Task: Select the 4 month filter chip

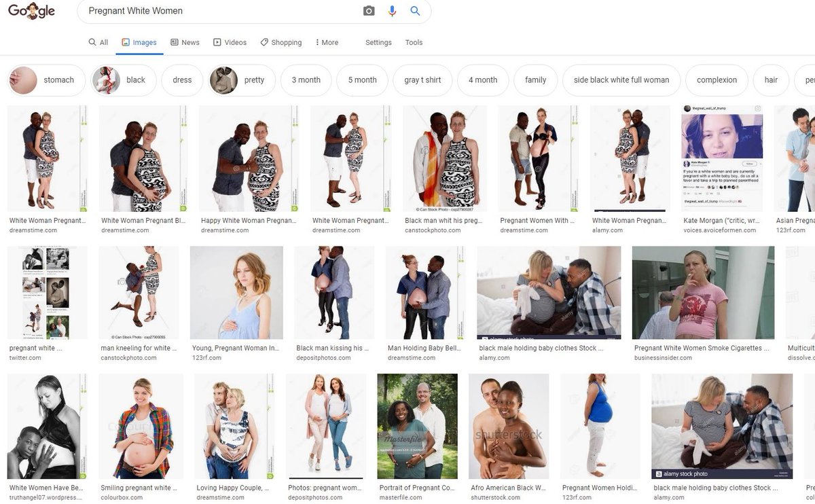Action: tap(483, 80)
